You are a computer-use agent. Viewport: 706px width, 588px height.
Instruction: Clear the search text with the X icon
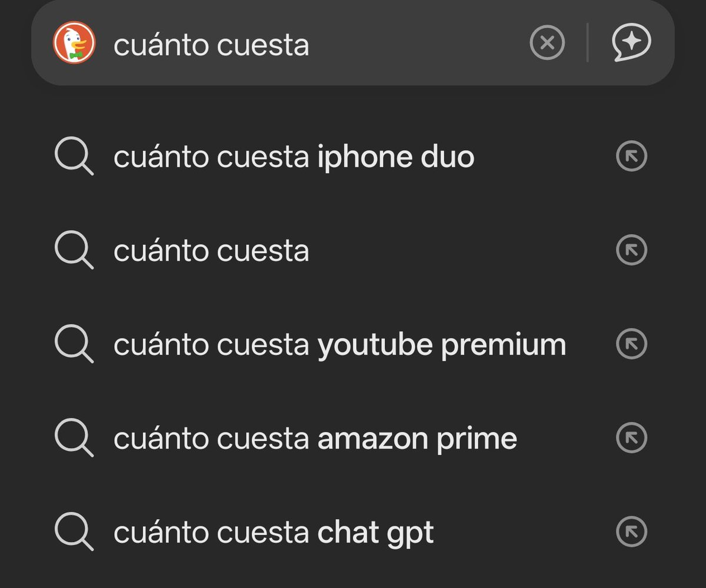547,43
